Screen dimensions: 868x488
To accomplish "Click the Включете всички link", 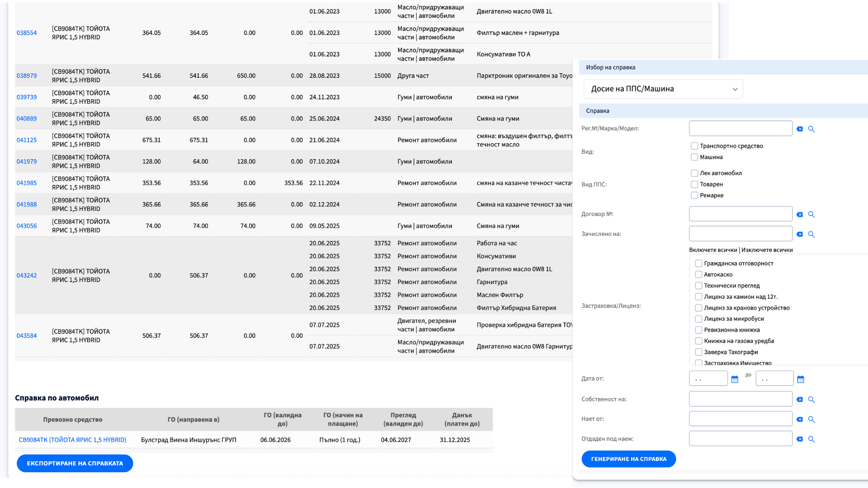I will tap(712, 250).
